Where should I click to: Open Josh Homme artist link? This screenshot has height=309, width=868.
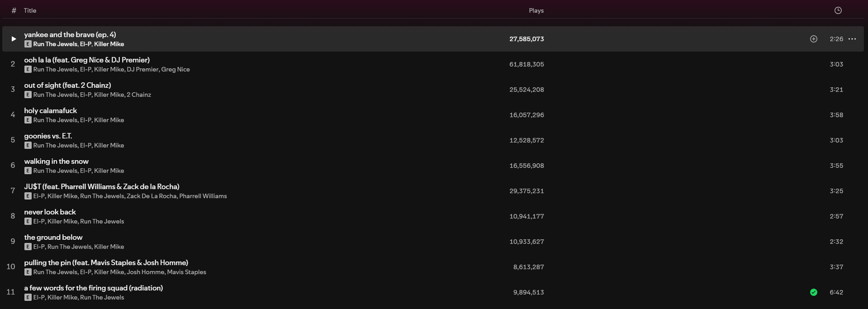[x=145, y=272]
